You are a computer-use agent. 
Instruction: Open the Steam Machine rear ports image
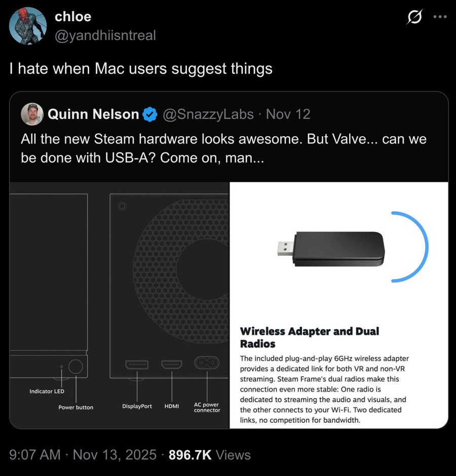(x=120, y=305)
